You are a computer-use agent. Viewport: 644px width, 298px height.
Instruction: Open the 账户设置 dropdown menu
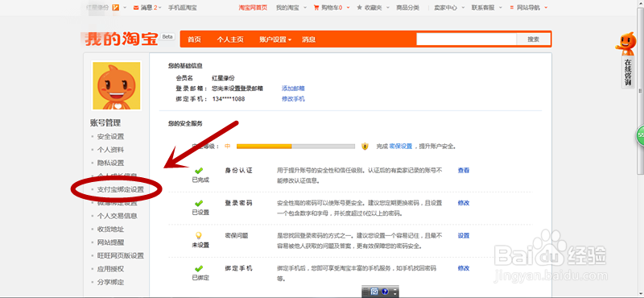coord(275,39)
